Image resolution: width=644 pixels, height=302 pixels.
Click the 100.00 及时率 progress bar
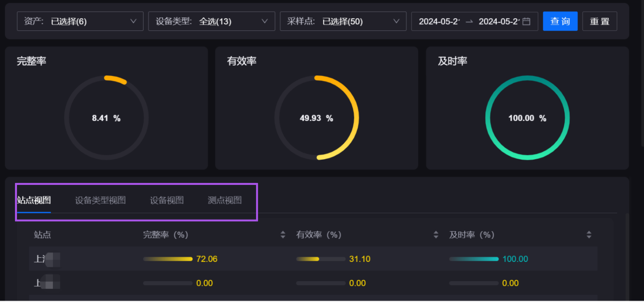coord(474,259)
